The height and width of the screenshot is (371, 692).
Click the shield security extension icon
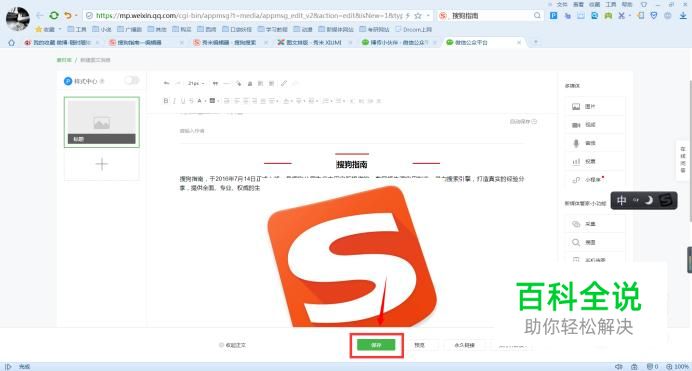(654, 15)
